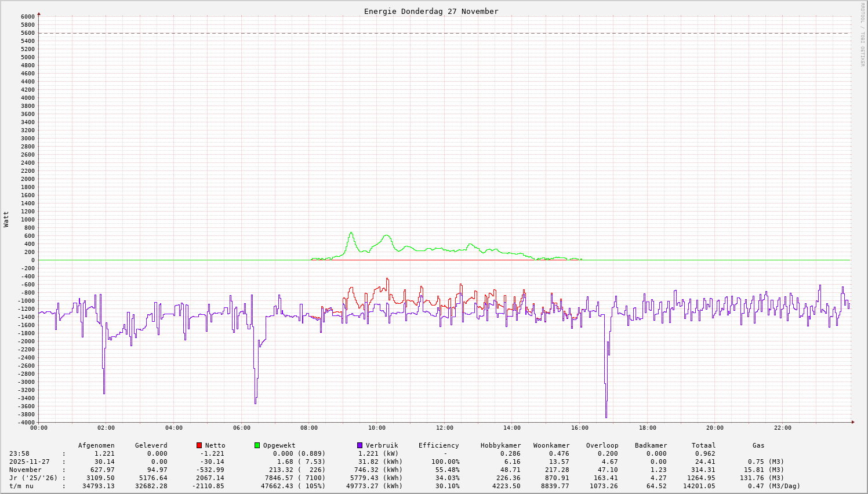Select the November row label

tap(25, 470)
